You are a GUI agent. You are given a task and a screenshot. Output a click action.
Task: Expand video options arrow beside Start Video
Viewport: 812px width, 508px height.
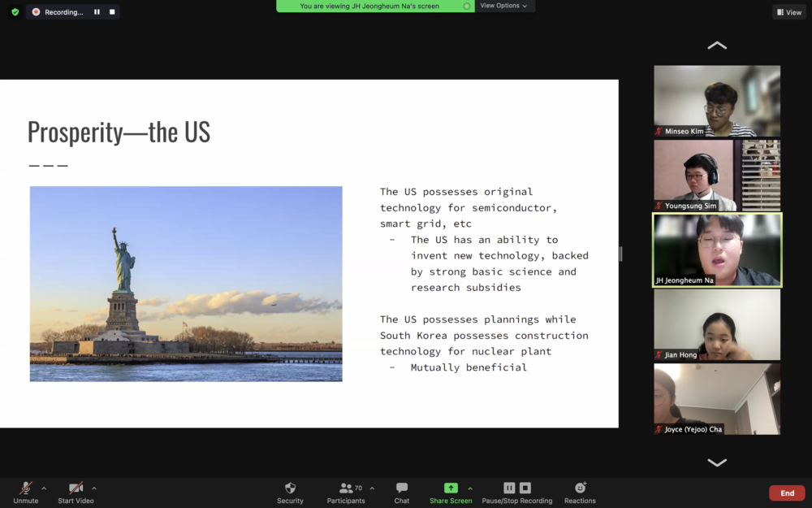93,488
